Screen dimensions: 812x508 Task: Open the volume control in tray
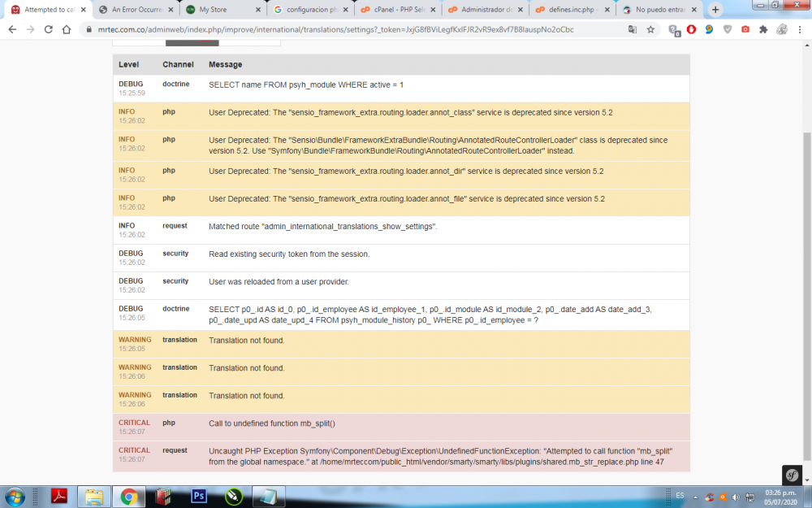[736, 497]
